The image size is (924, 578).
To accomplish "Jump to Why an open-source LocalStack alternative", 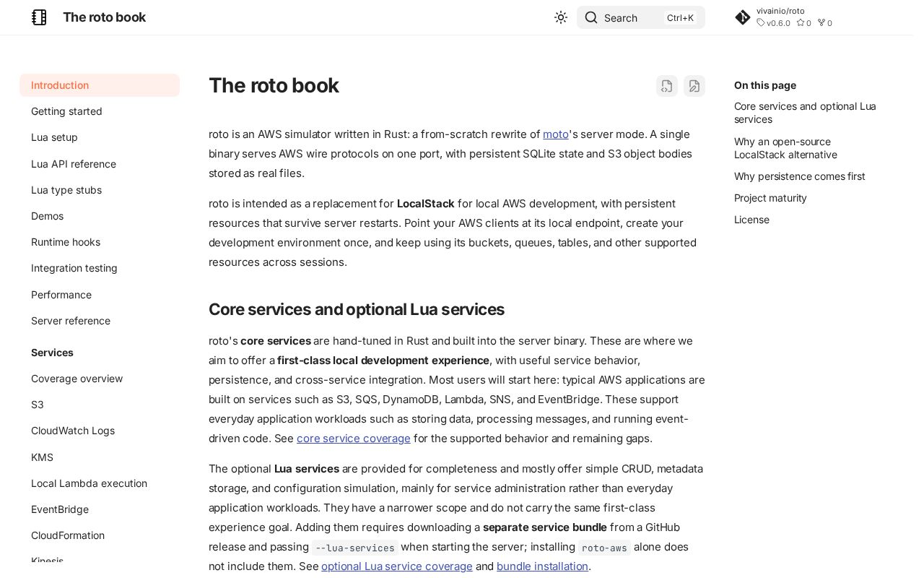I will point(785,148).
